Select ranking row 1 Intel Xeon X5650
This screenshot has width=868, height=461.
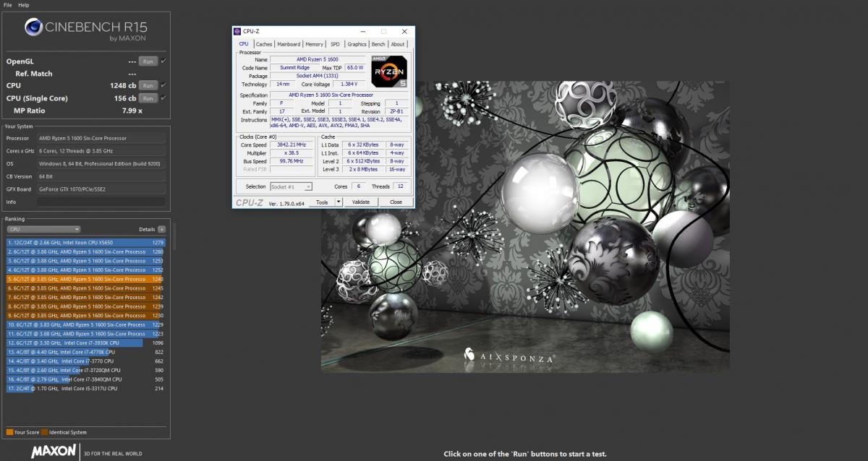(86, 242)
